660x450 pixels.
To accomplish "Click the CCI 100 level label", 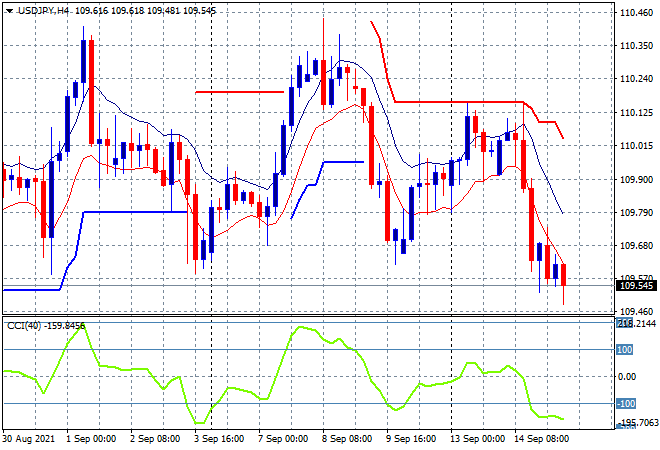I will pos(625,350).
